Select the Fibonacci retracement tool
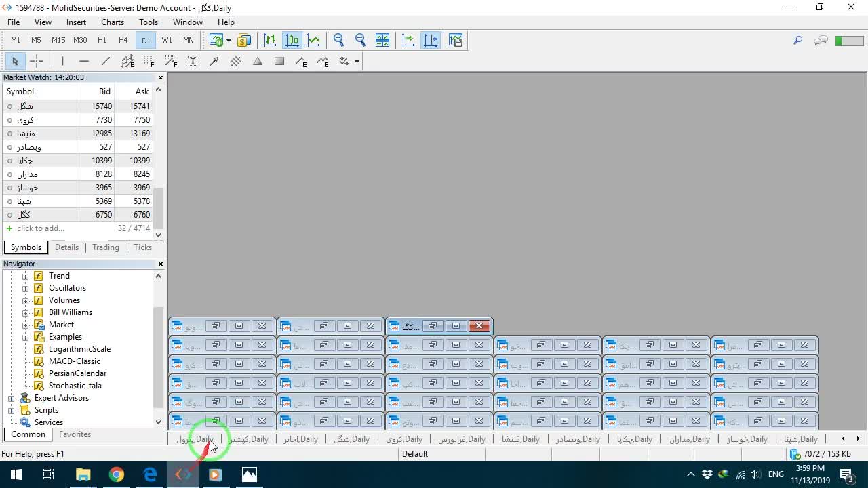The width and height of the screenshot is (868, 488). click(x=149, y=61)
